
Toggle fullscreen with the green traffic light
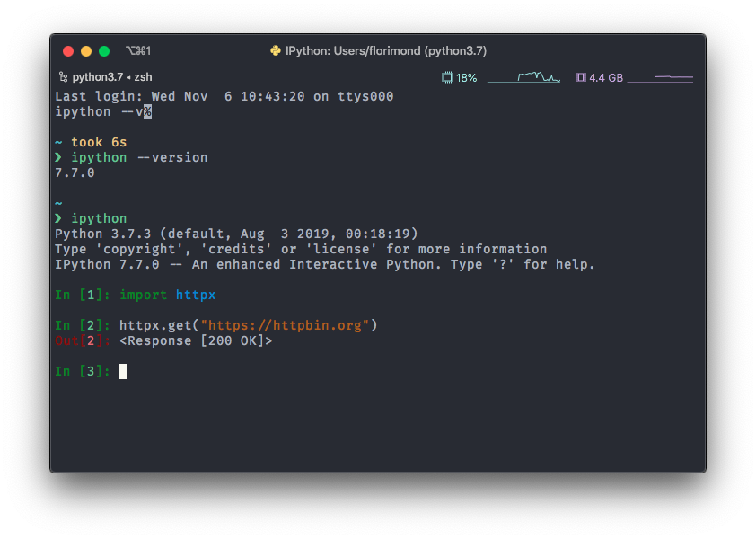pyautogui.click(x=103, y=51)
